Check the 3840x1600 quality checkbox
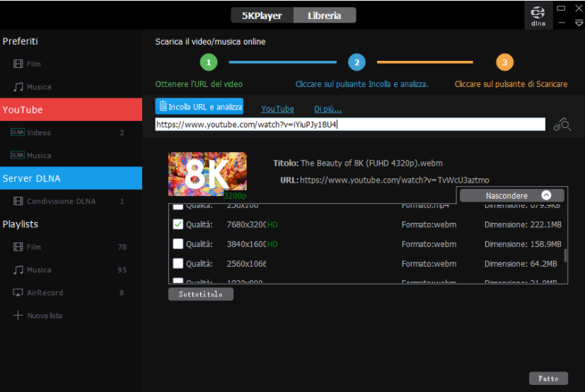This screenshot has width=585, height=392. (178, 244)
